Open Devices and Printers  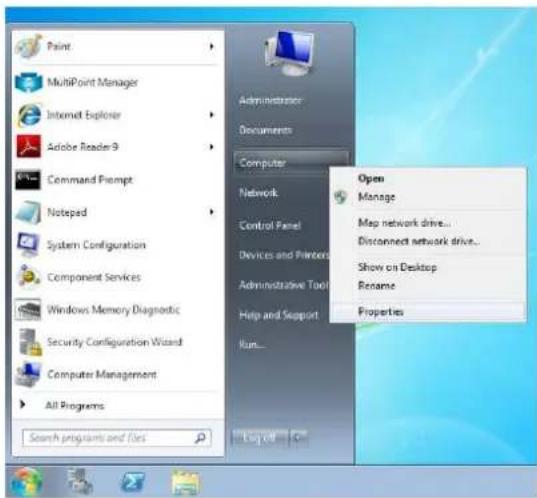point(284,255)
